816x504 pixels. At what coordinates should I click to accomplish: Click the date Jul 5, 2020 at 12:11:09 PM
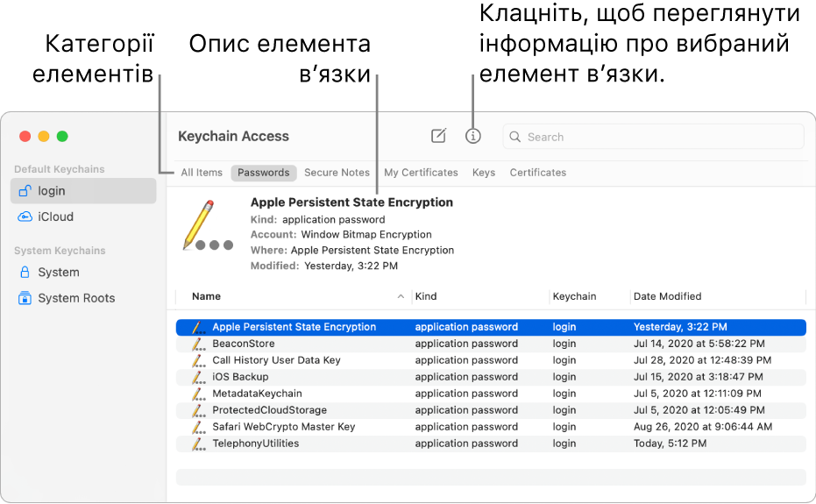click(698, 394)
